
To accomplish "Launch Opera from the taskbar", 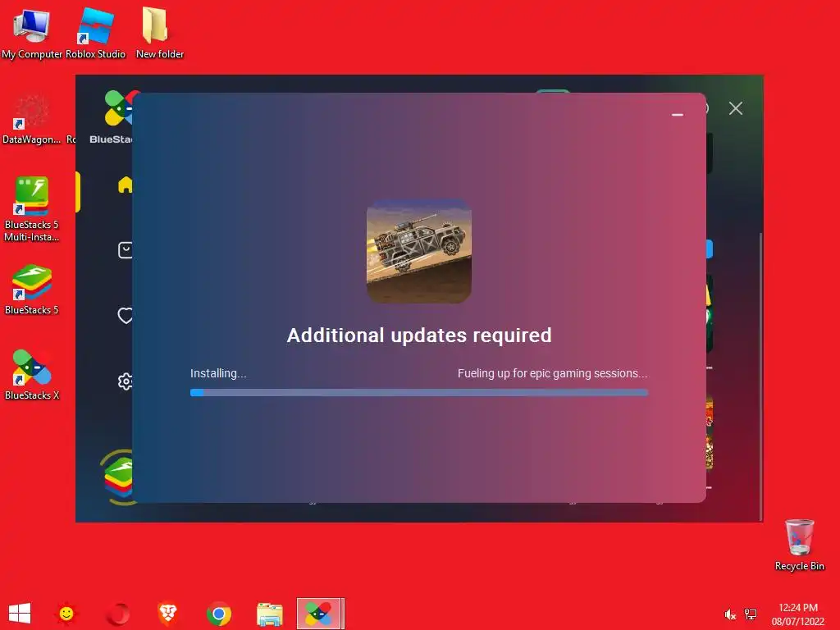I will tap(117, 614).
